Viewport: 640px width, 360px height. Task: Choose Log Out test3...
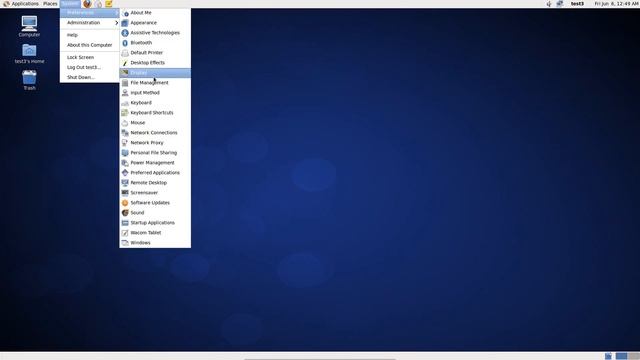point(90,67)
